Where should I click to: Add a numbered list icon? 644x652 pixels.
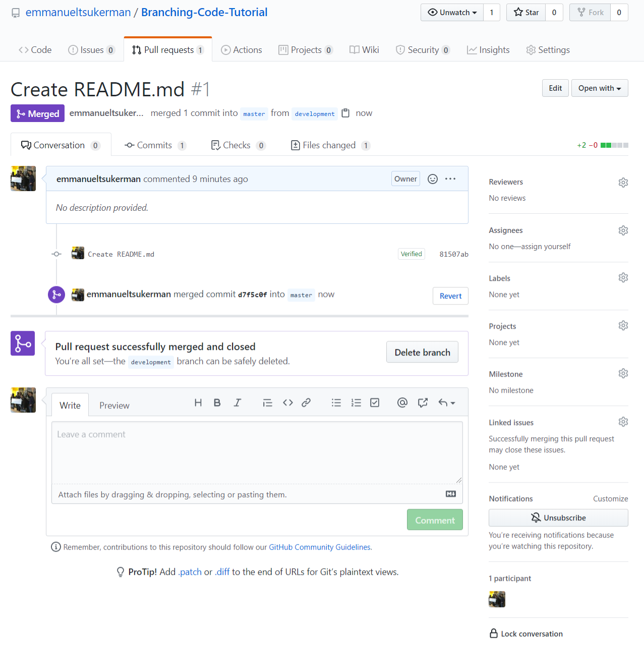[356, 402]
